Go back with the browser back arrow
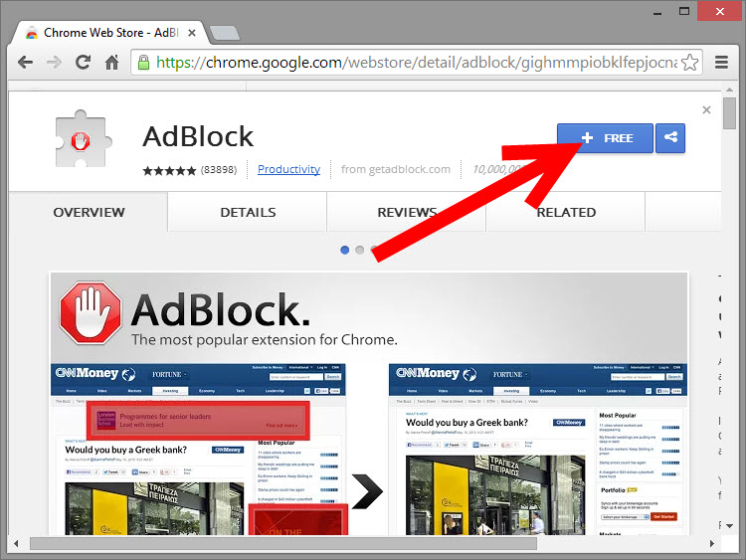Image resolution: width=746 pixels, height=560 pixels. (x=25, y=63)
